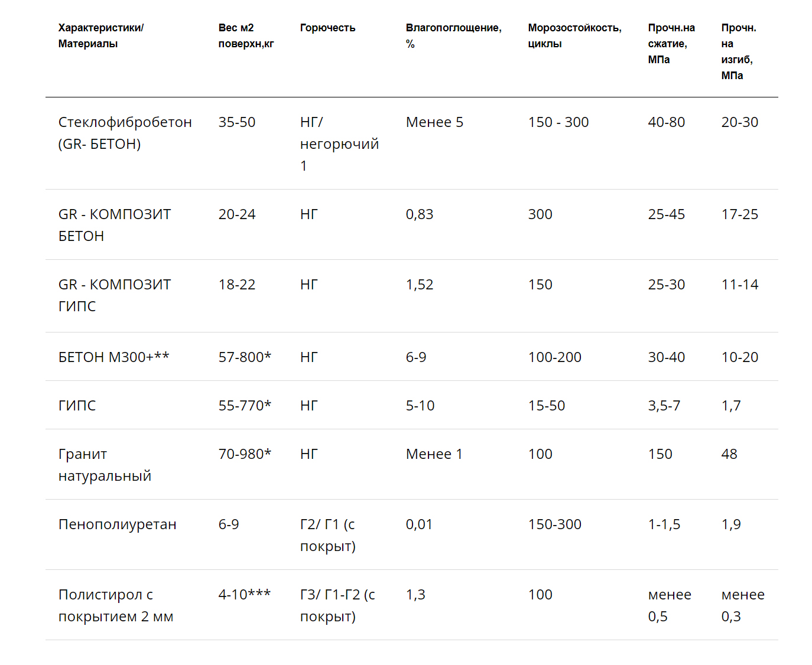Click the 'Прочн. на изгиб, МПа' header
The height and width of the screenshot is (665, 812).
[738, 51]
